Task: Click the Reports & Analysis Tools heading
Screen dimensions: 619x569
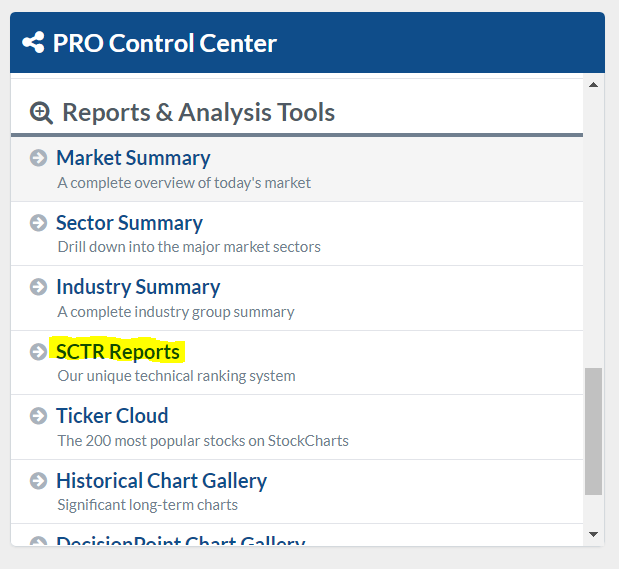Action: click(x=198, y=112)
